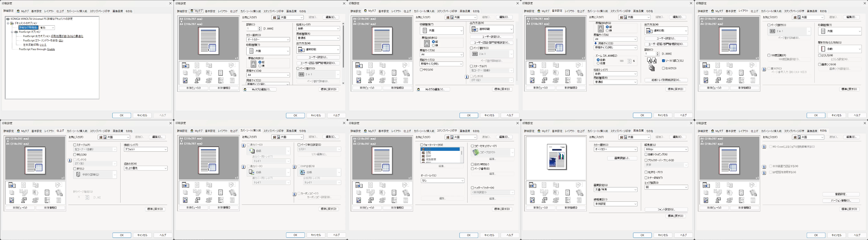
Task: Select the 任意 zoom radio button
Action: pyautogui.click(x=598, y=63)
